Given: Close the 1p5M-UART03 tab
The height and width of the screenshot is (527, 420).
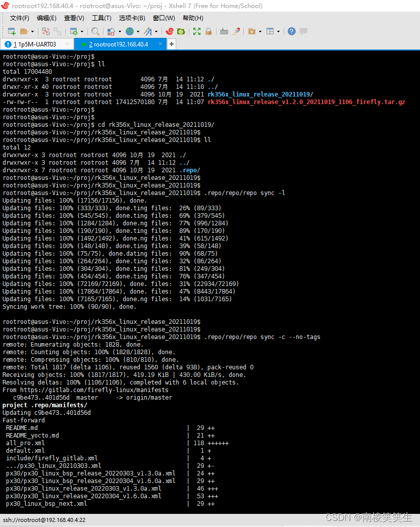Looking at the screenshot, I should (x=68, y=44).
